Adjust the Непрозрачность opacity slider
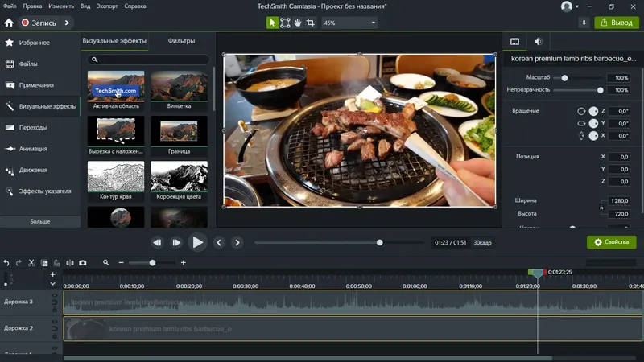 click(601, 90)
